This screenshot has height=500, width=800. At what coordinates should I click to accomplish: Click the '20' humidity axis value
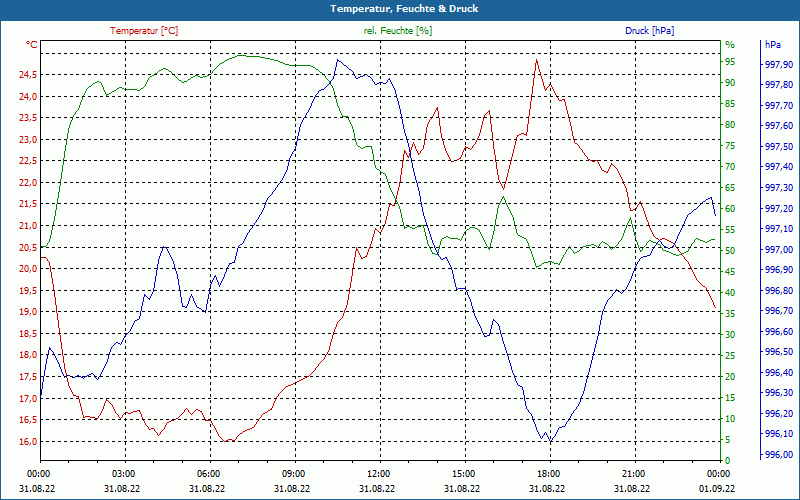coord(730,377)
